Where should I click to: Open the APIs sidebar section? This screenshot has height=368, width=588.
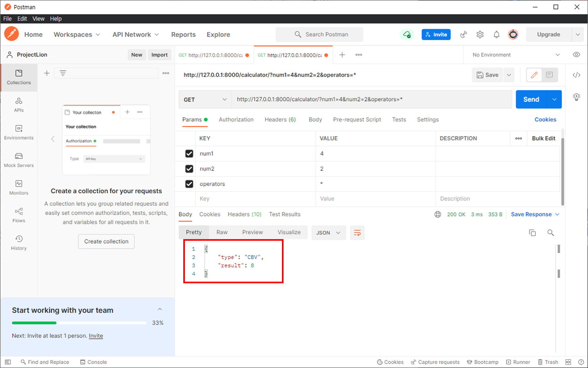[19, 105]
